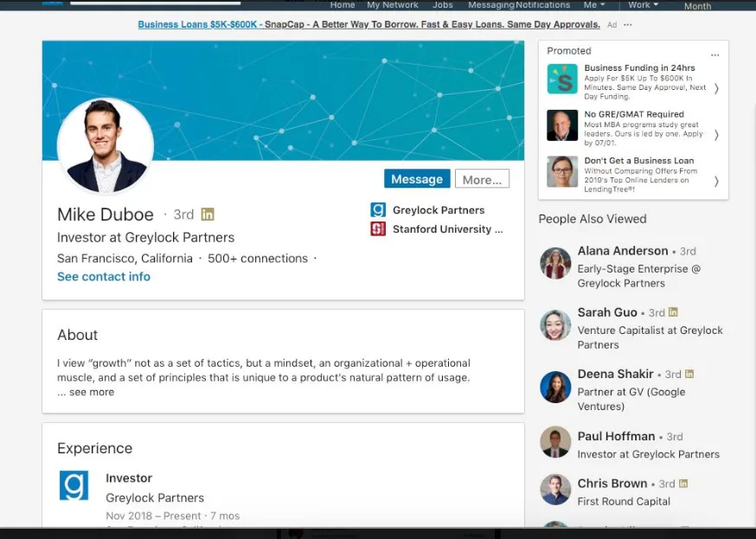
Task: Click 500+ connections text
Action: click(258, 259)
